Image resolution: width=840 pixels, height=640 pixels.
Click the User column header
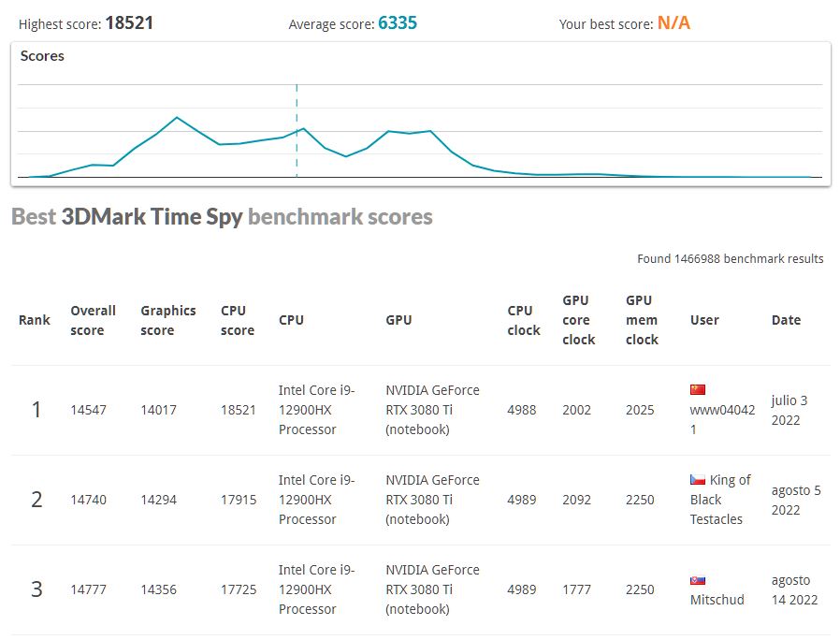coord(704,320)
